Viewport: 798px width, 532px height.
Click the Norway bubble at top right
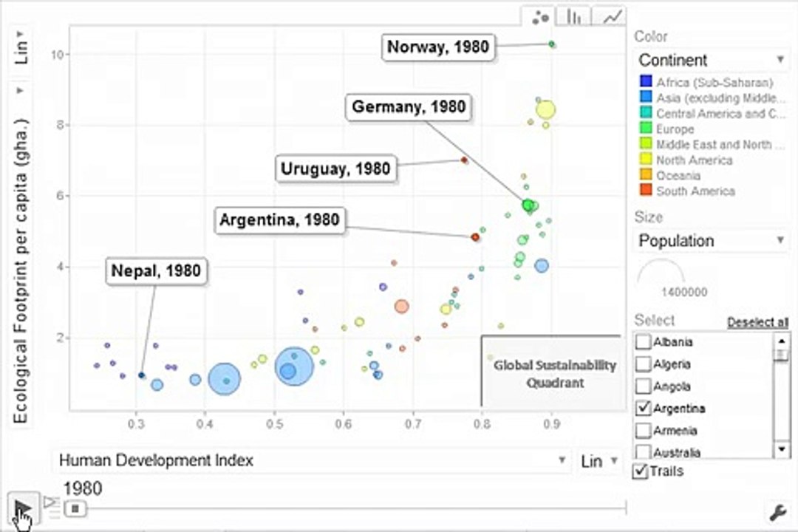point(551,44)
